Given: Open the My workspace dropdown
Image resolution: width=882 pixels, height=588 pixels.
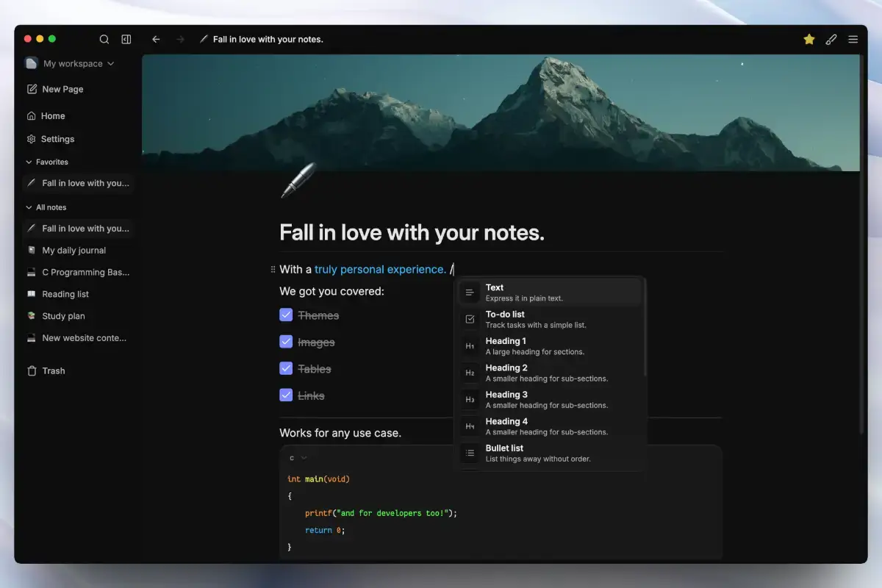Looking at the screenshot, I should coord(71,64).
